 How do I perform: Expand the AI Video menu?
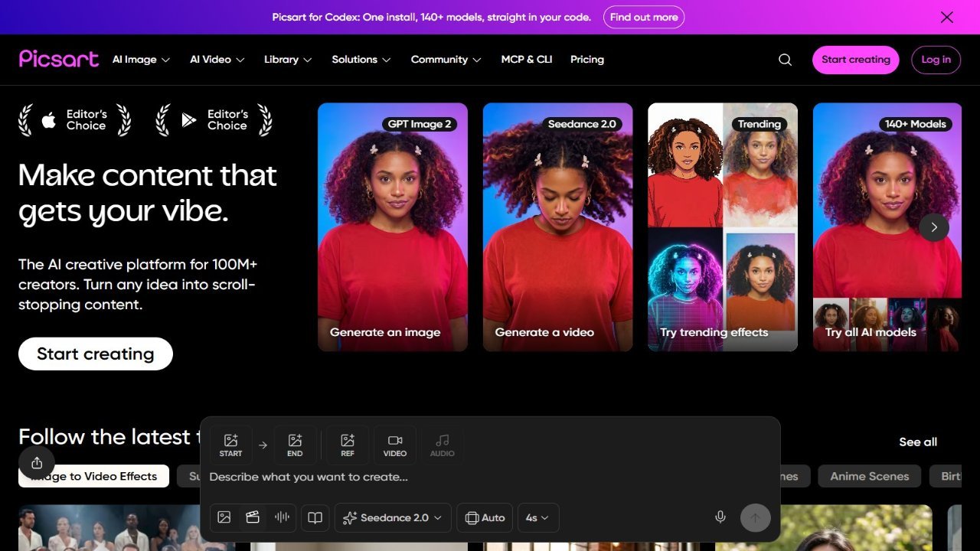217,60
